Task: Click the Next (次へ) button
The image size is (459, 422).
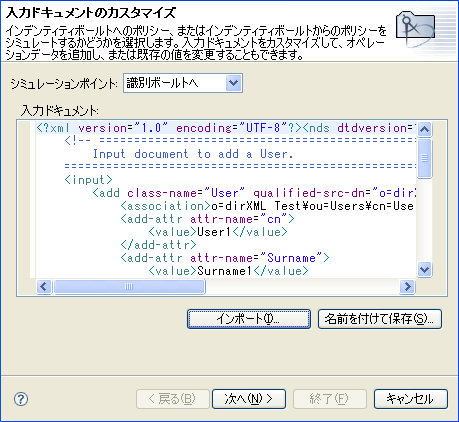Action: 249,399
